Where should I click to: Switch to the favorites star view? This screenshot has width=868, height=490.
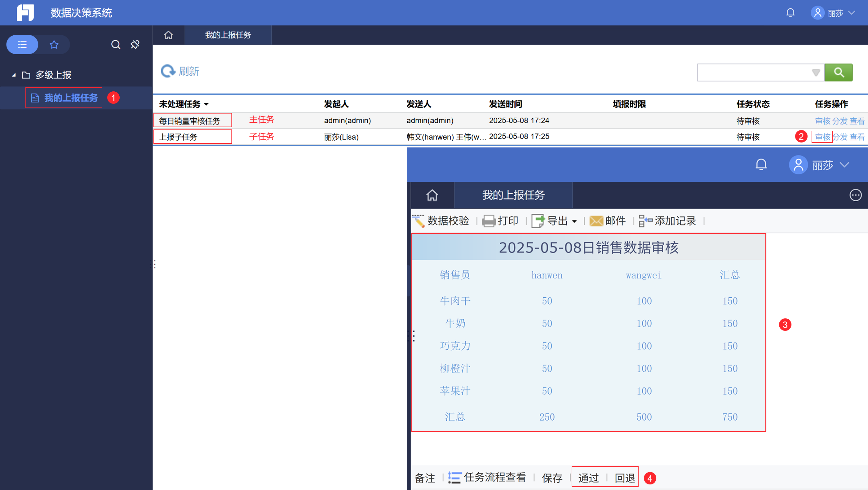pos(54,45)
